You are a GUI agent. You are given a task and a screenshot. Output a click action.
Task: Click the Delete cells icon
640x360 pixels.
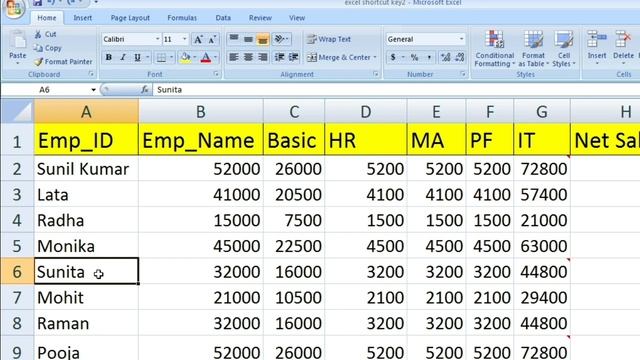tap(623, 40)
